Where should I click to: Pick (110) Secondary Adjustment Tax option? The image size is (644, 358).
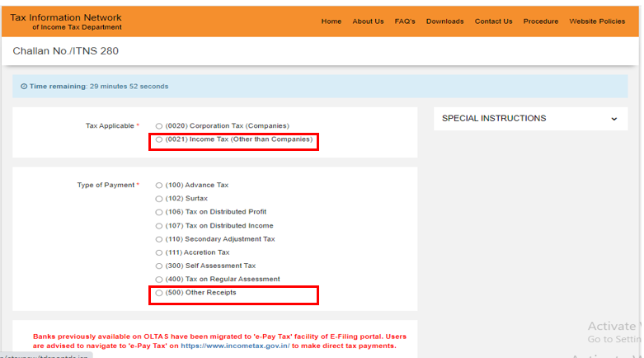pos(159,239)
